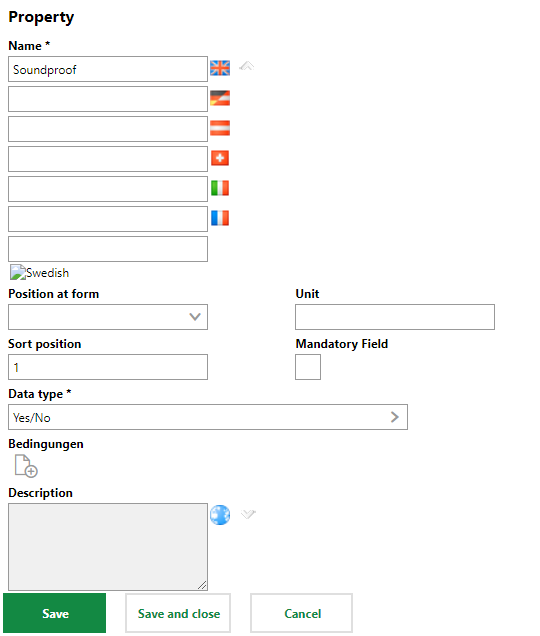
Task: Click the Description text area
Action: (x=108, y=547)
